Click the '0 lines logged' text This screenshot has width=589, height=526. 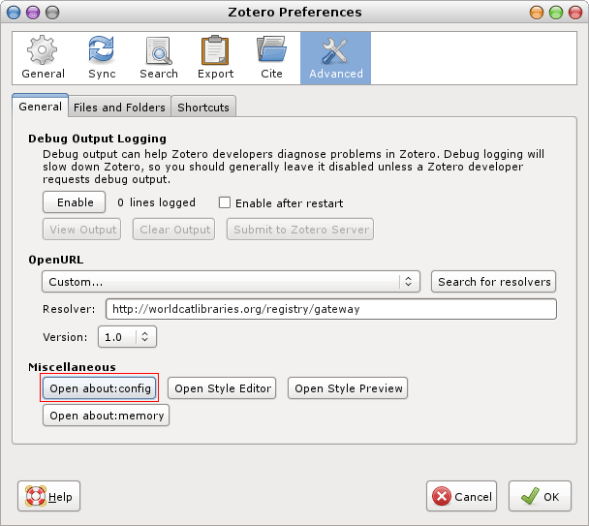point(156,203)
